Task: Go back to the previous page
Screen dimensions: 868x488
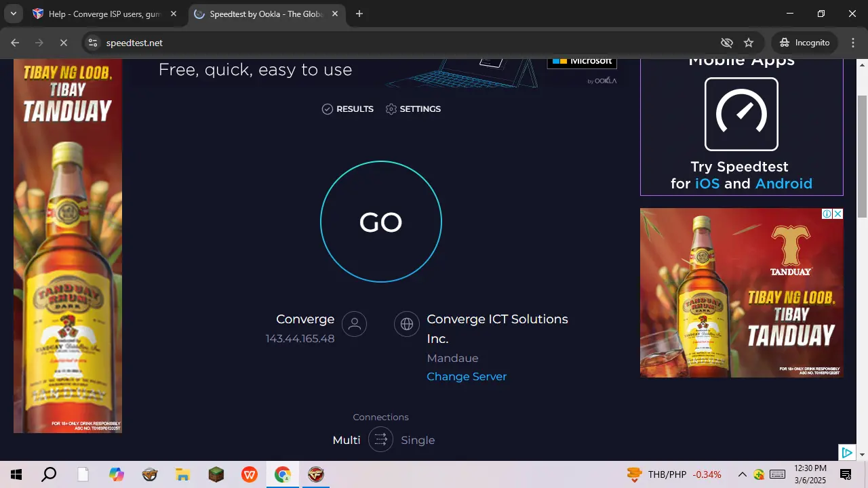Action: [15, 43]
